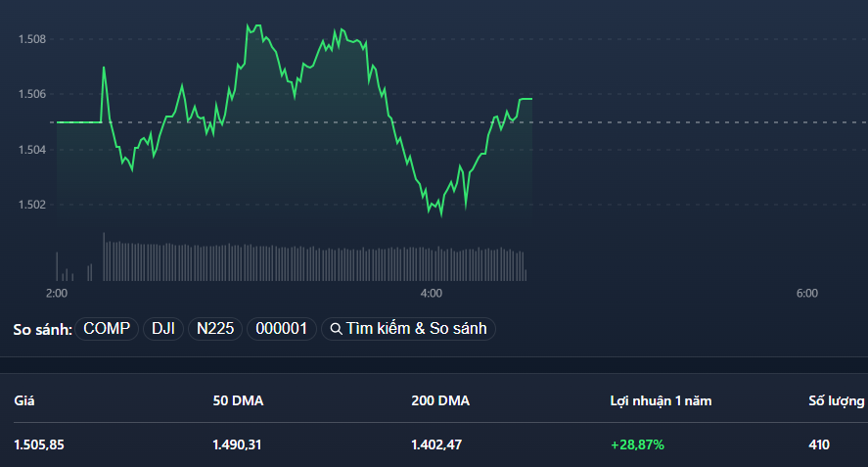Click the latest endpoint of the green price line
The height and width of the screenshot is (467, 868).
531,99
